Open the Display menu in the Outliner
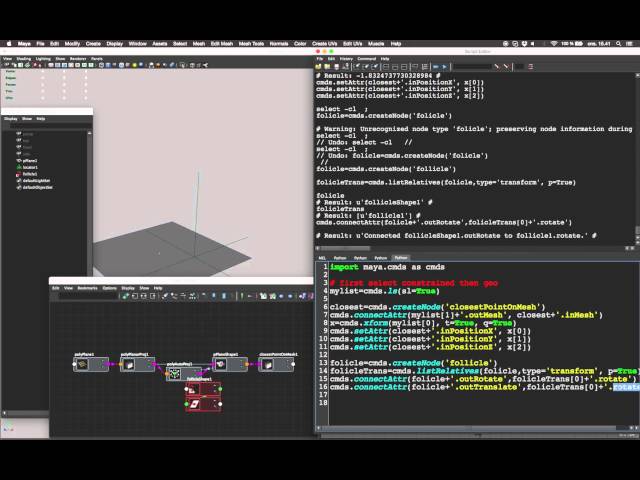Screen dimensions: 640x480 click(11, 119)
